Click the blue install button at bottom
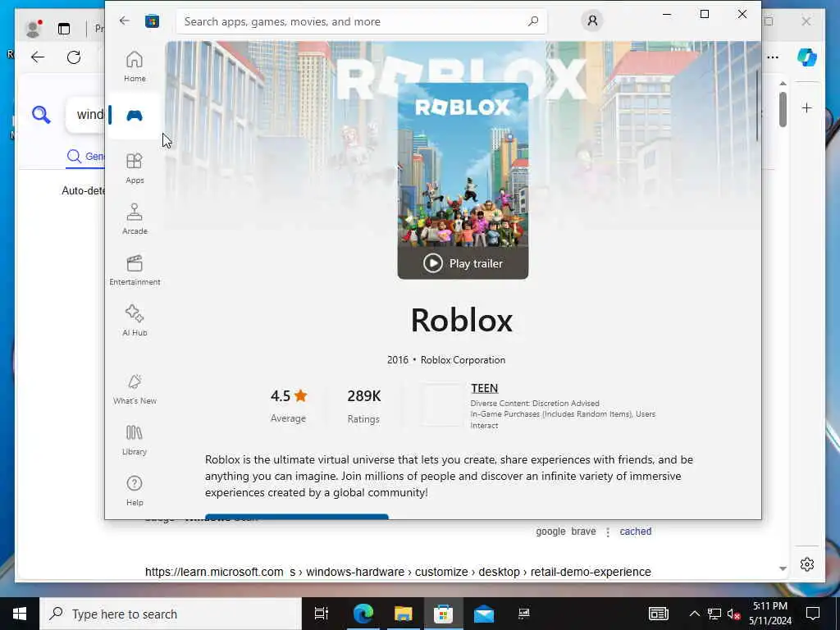 point(296,517)
